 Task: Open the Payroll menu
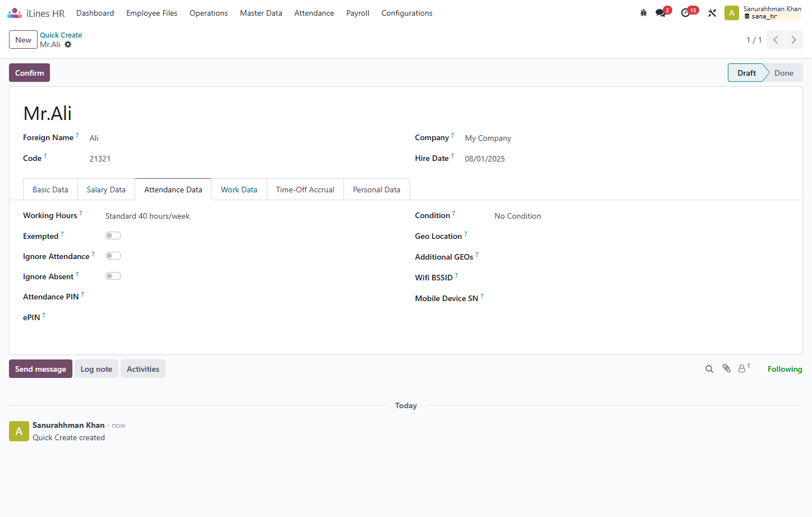point(357,13)
